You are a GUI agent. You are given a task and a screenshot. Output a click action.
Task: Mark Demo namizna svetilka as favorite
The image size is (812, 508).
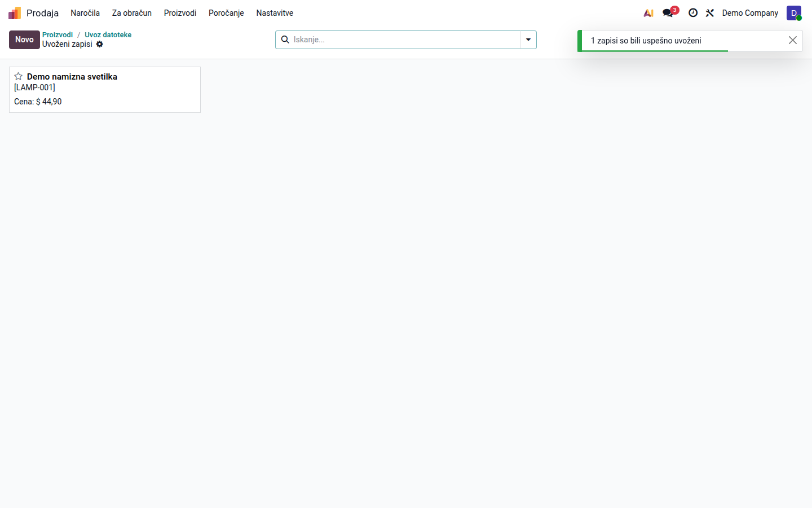(x=19, y=76)
